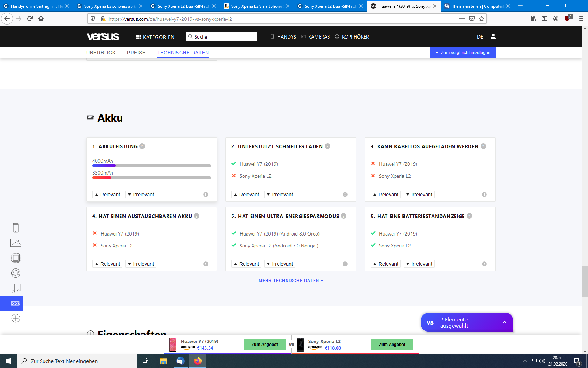The width and height of the screenshot is (588, 368).
Task: Click help icon next to Kann kabellos aufgeladen werden
Action: coord(483,146)
